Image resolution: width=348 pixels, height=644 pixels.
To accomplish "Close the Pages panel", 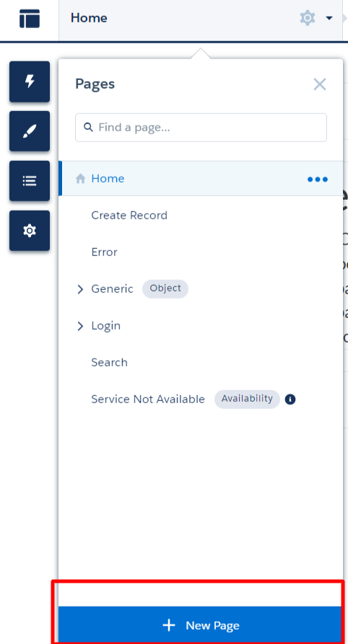I will (x=320, y=84).
